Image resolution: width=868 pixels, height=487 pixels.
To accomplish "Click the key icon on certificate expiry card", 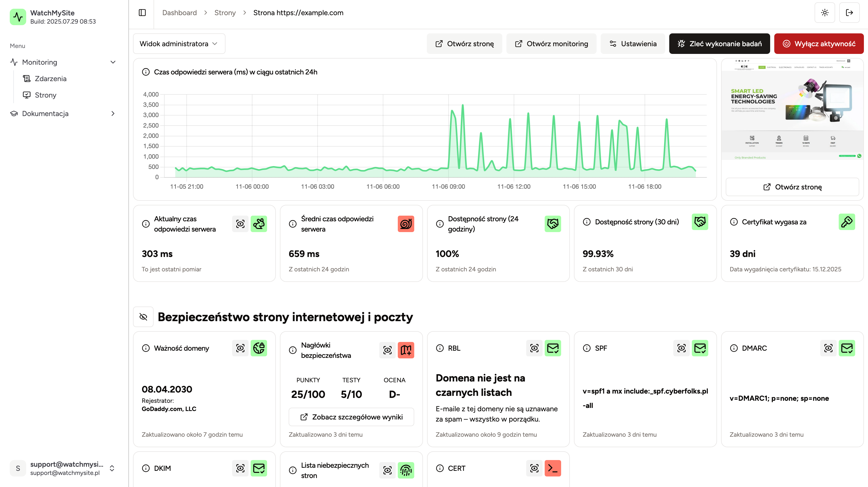I will pos(847,222).
